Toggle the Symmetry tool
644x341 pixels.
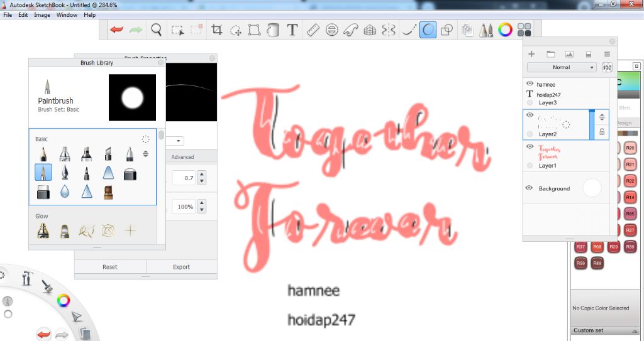point(389,30)
